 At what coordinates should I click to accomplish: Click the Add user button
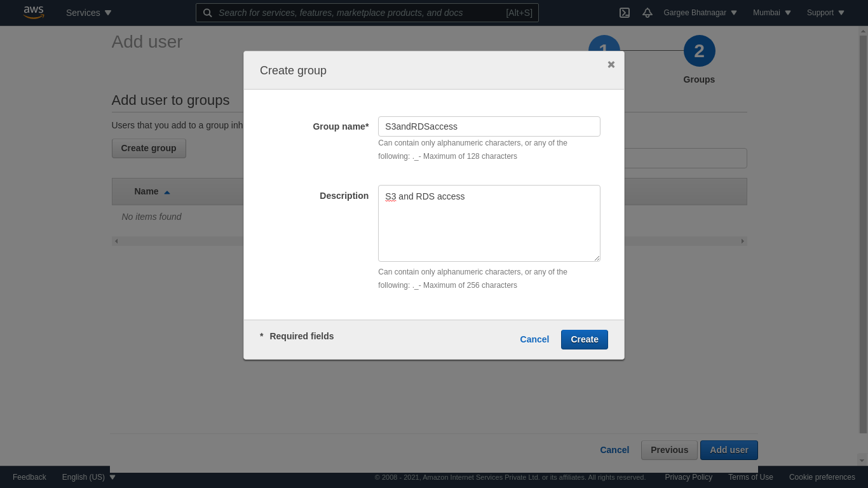click(x=729, y=450)
